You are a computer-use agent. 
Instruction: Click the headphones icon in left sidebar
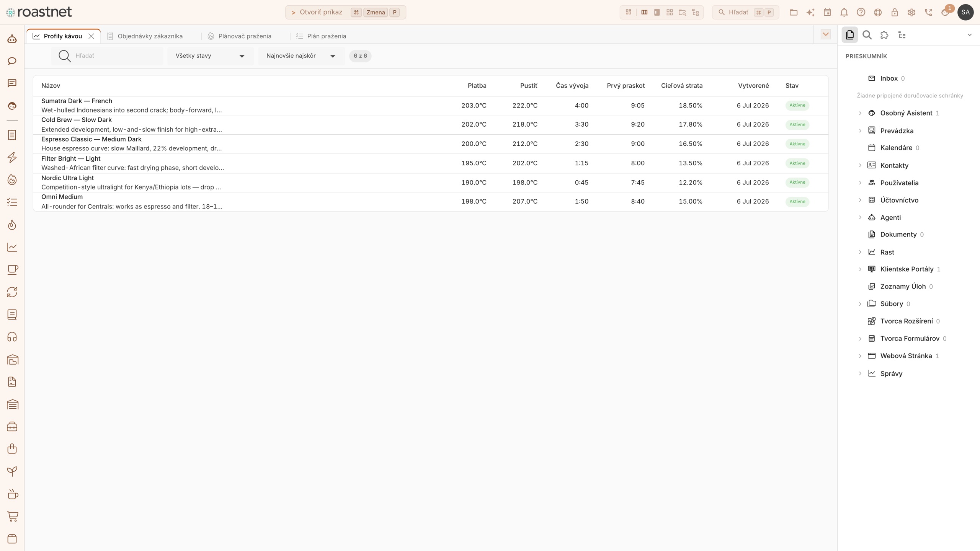coord(12,337)
